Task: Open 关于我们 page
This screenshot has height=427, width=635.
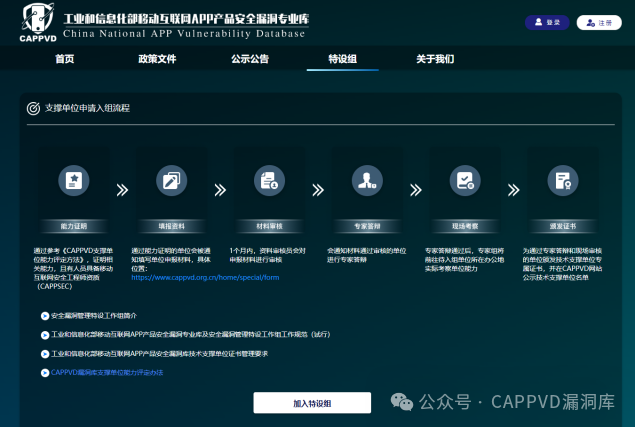Action: coord(435,59)
